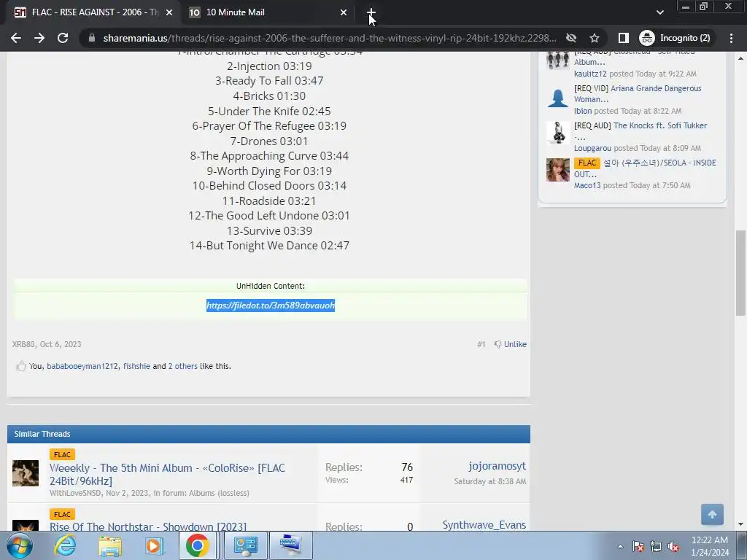Screen dimensions: 747x560
Task: Close the 10 Minute Mail tab
Action: pyautogui.click(x=343, y=12)
